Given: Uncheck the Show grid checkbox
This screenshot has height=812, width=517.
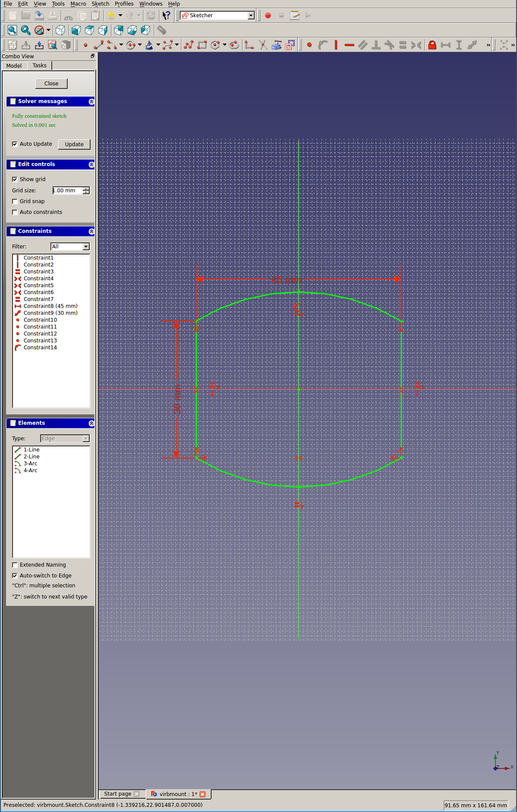Looking at the screenshot, I should point(15,179).
